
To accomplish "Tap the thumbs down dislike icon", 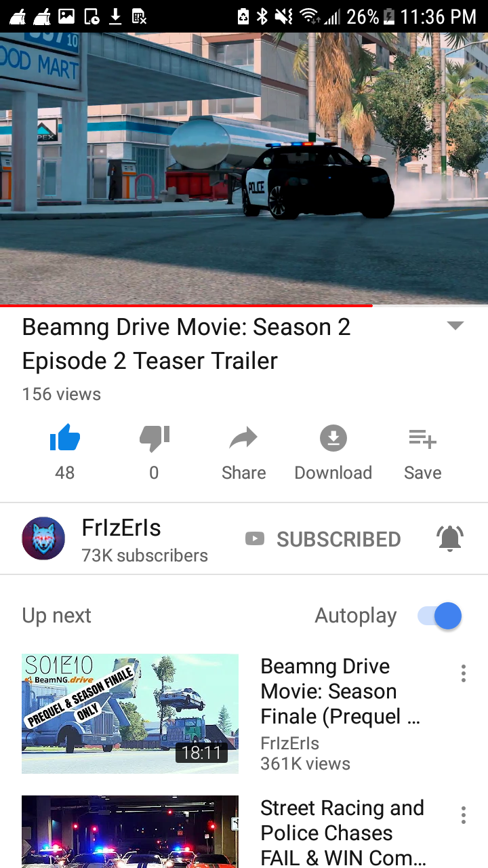I will [x=155, y=438].
